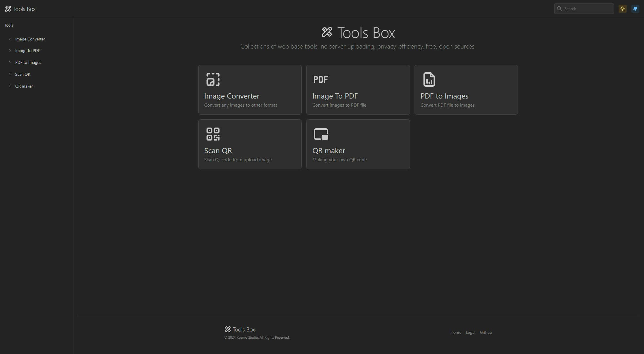
Task: Focus the Search input field
Action: point(584,9)
